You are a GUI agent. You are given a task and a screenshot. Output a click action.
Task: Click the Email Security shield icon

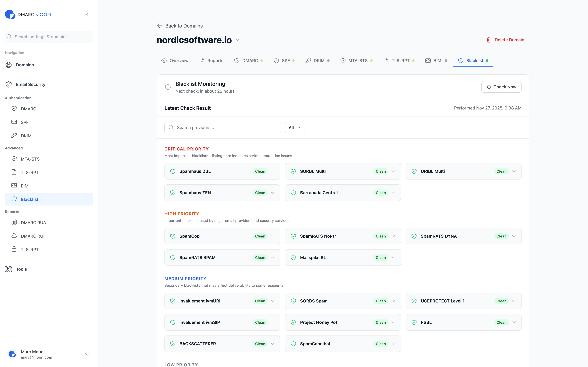point(9,84)
